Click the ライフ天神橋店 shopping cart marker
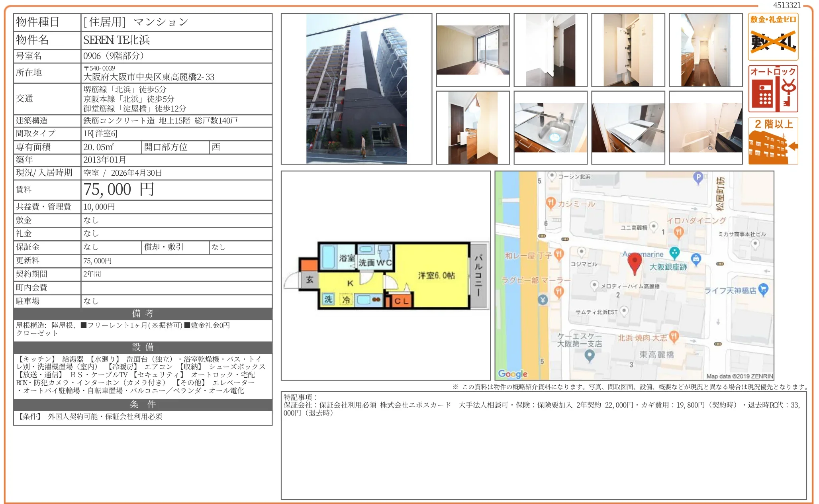Screen dimensions: 819x504 [763, 289]
